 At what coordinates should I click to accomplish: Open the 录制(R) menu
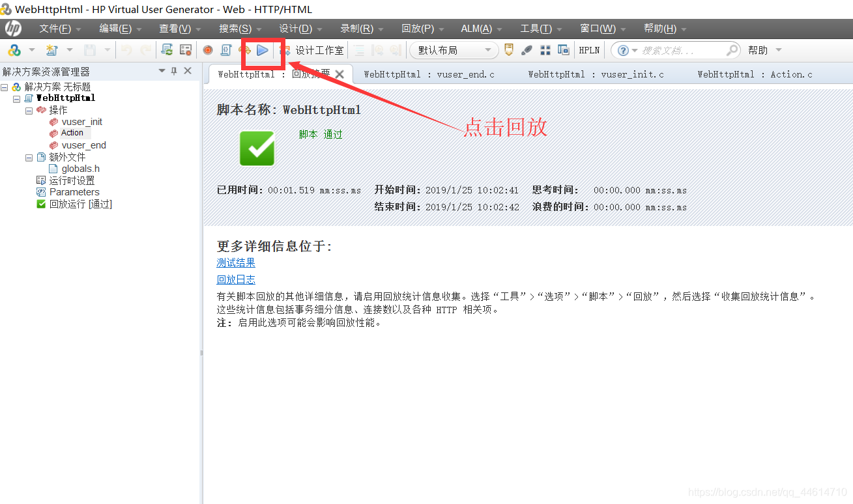click(x=362, y=29)
